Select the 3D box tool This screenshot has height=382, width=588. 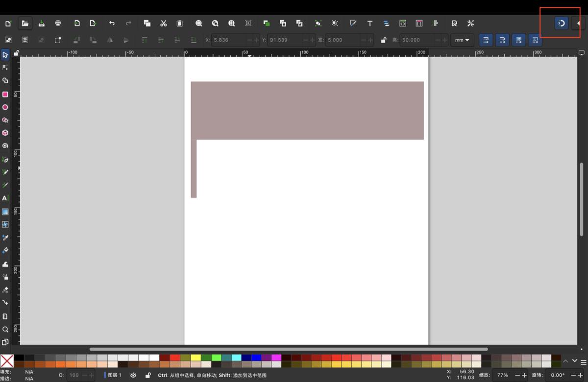(x=5, y=133)
